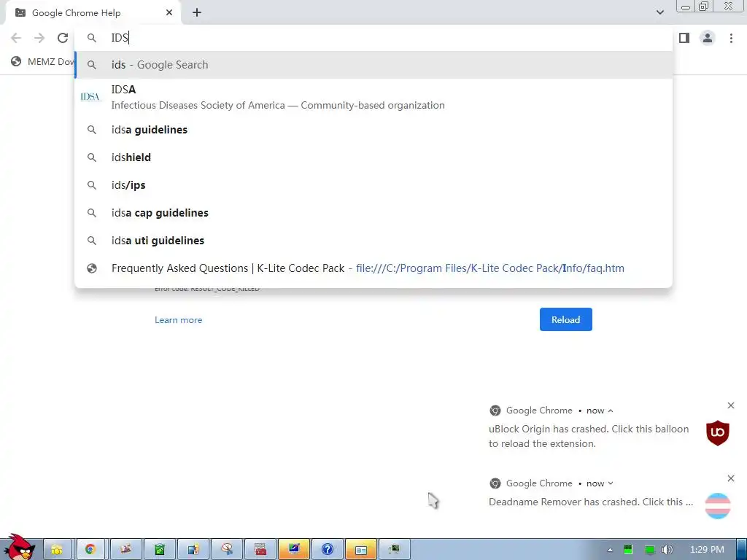Select the Google Chrome Help tab

click(93, 13)
